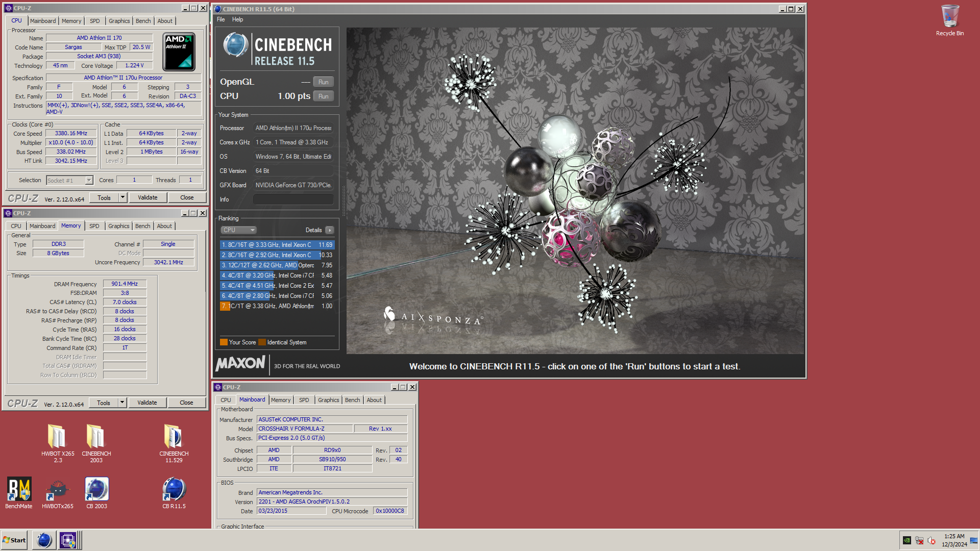
Task: Click the top CPU-Z window title icon
Action: point(8,8)
